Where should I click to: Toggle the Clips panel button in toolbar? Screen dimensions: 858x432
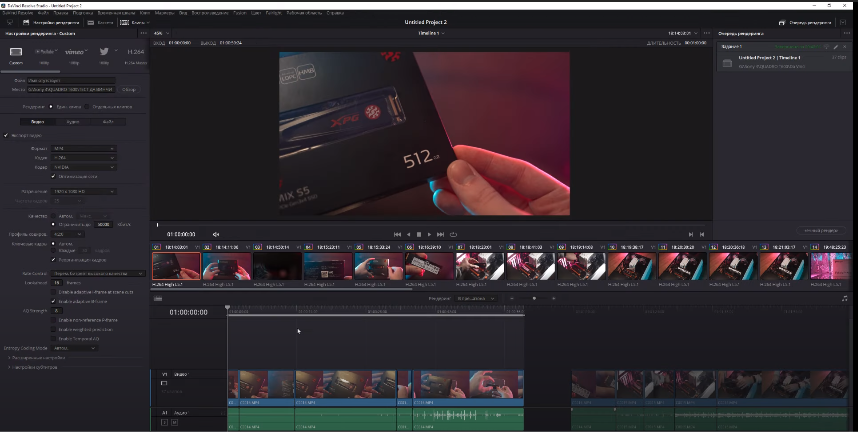[134, 22]
